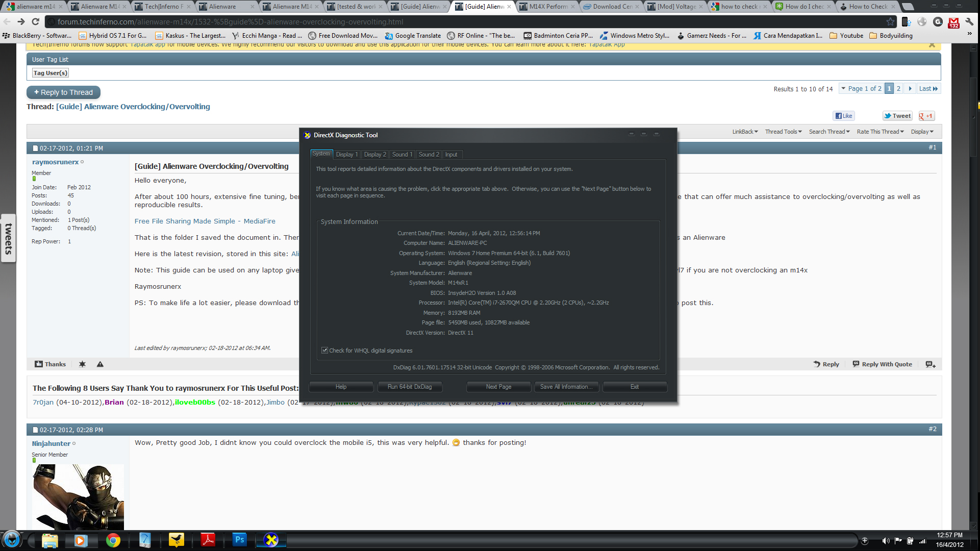This screenshot has height=551, width=980.
Task: Click Reply to Thread button
Action: 63,92
